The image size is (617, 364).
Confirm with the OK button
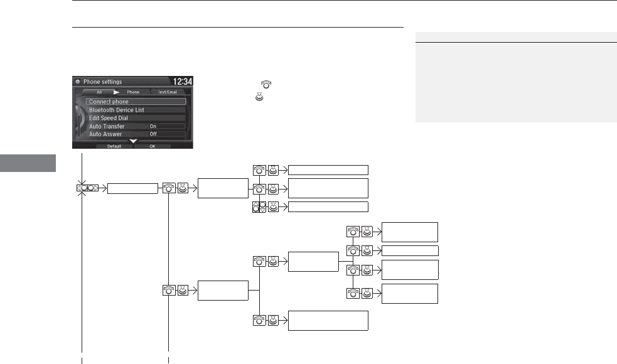click(153, 146)
